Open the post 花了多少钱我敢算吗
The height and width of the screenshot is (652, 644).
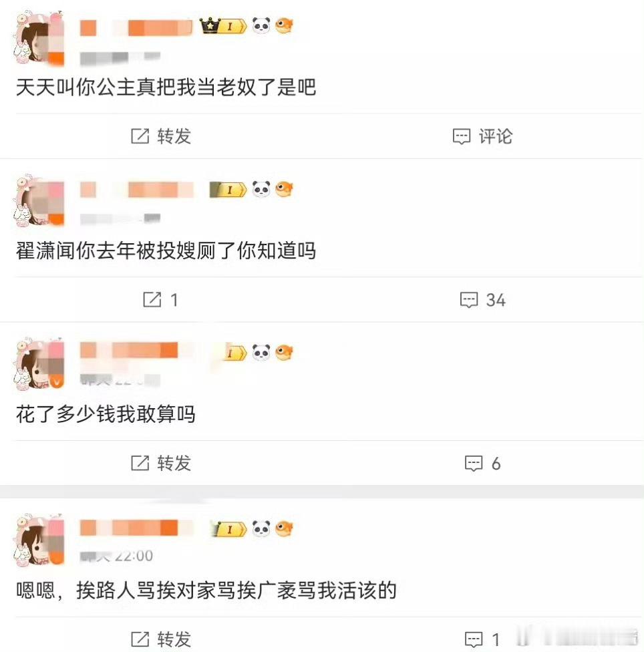coord(106,414)
